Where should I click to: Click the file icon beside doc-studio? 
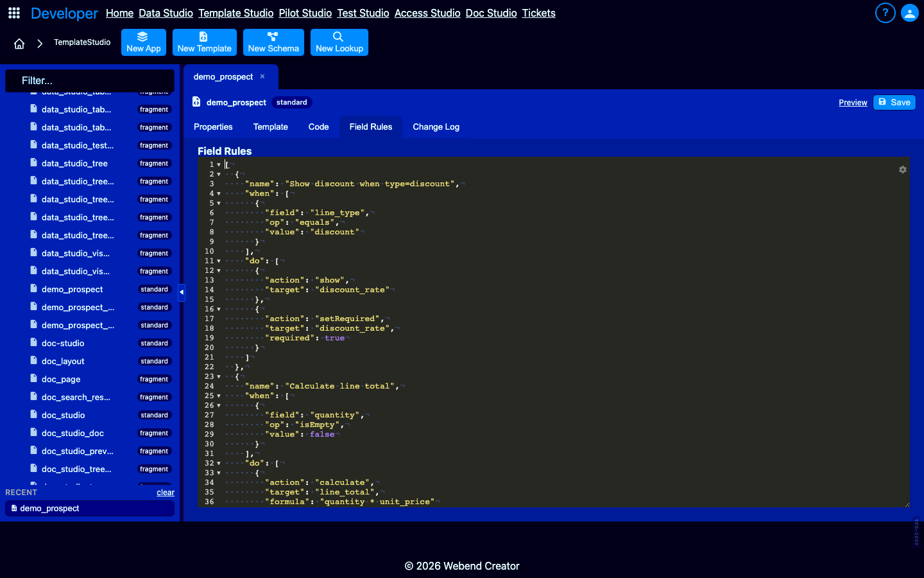pos(34,343)
